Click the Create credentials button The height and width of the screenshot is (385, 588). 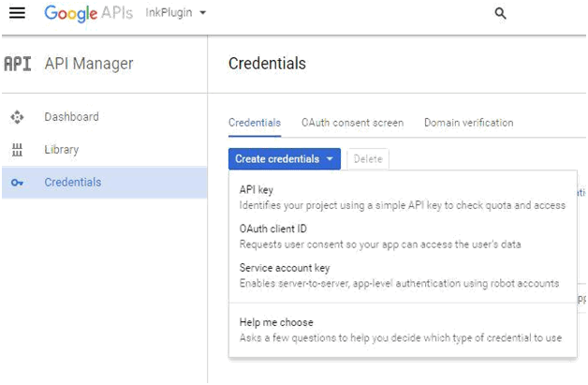tap(285, 158)
